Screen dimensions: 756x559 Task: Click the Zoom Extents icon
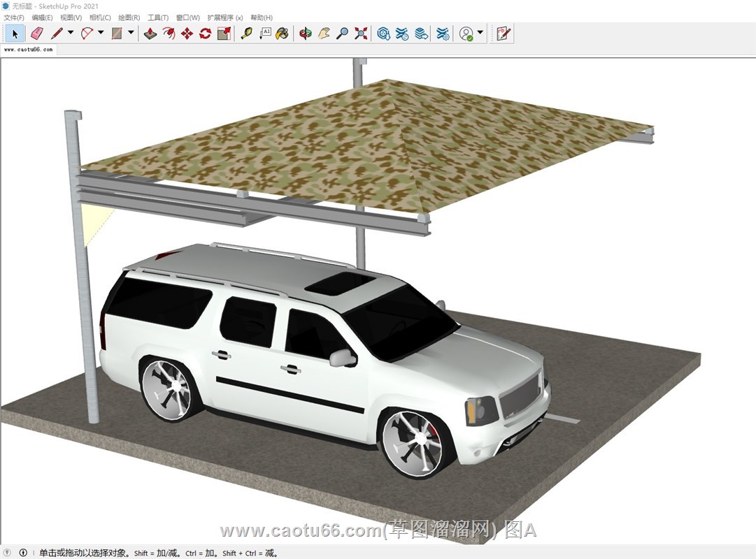click(361, 33)
